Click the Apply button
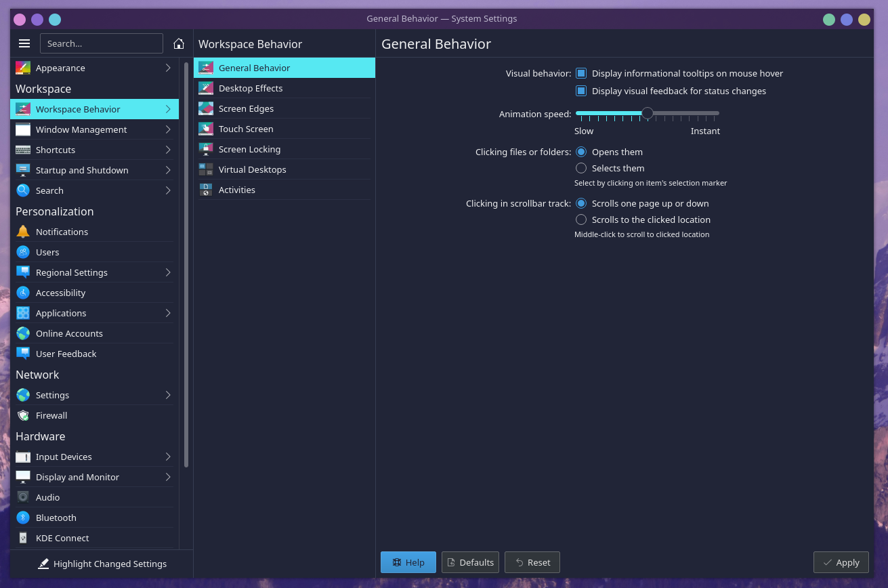This screenshot has width=888, height=588. coord(841,562)
